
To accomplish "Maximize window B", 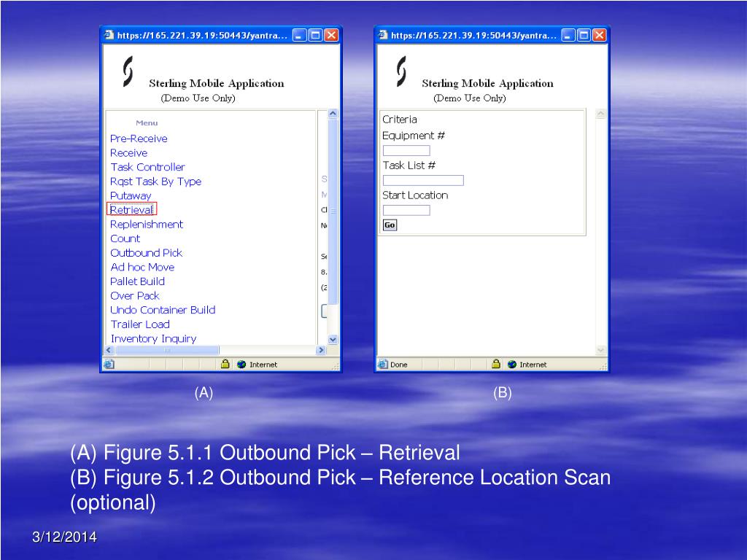I will tap(584, 35).
